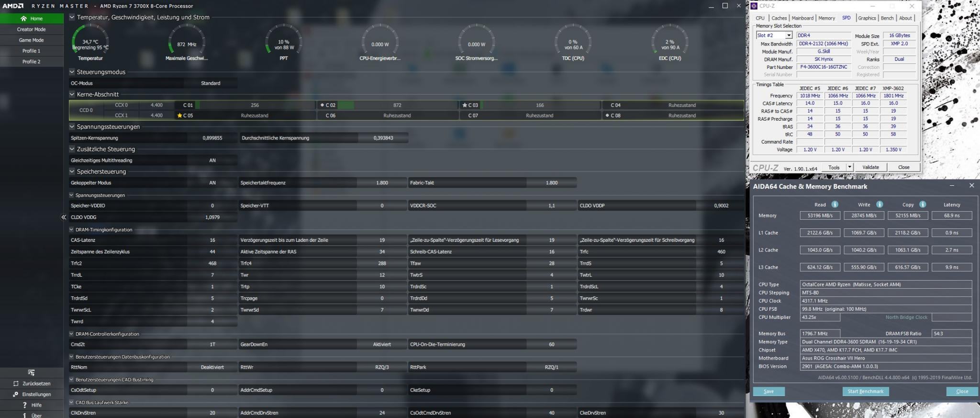Open the Tools dropdown arrow in CPU-Z

[849, 167]
